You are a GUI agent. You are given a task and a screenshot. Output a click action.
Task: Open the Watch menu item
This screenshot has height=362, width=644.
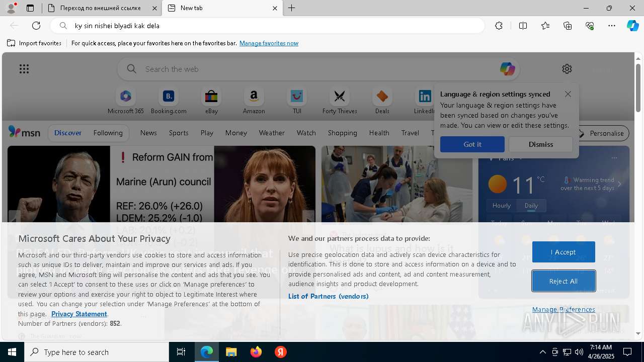pos(306,133)
